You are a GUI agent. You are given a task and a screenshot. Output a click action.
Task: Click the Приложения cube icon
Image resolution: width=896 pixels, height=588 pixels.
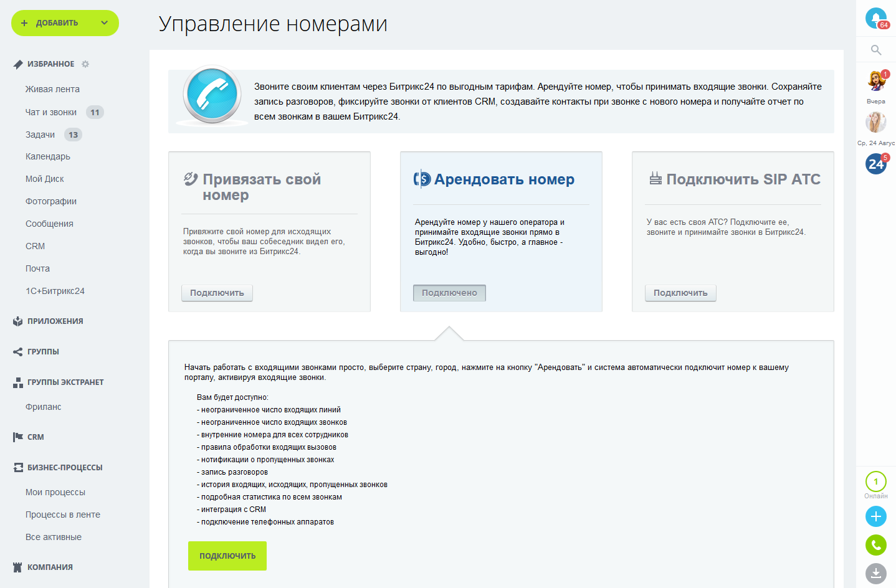(x=18, y=321)
